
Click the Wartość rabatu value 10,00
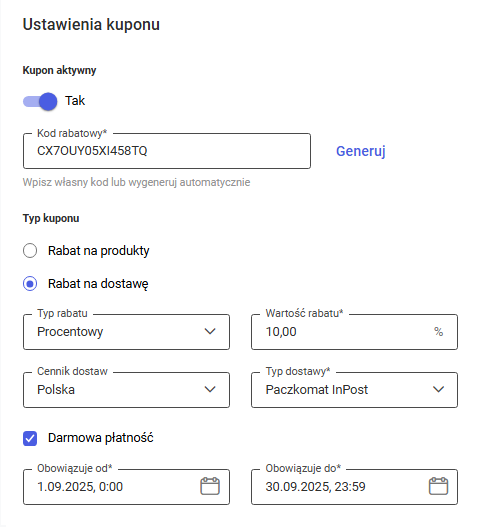point(281,332)
